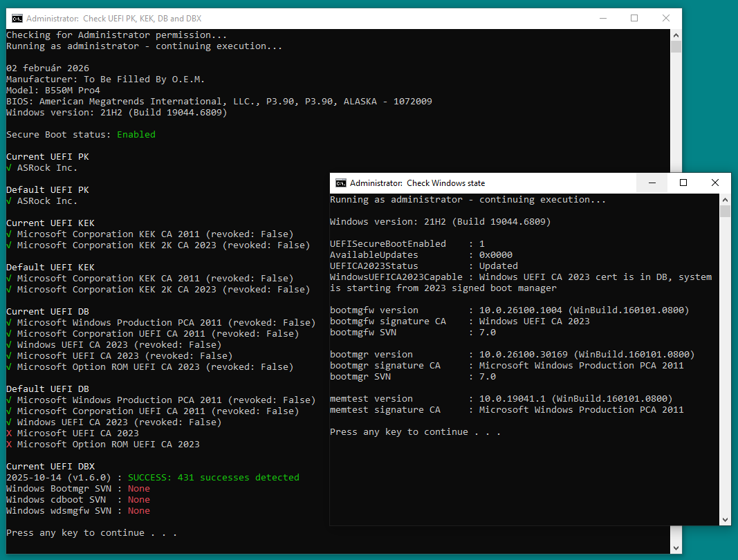The image size is (738, 560).
Task: Click the green 'Enabled' Secure Boot status
Action: [x=136, y=135]
